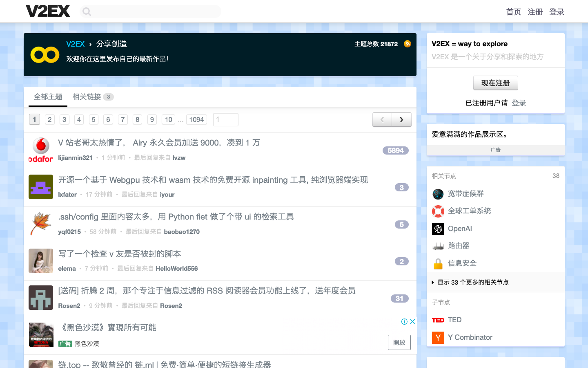Dismiss the 黑色沙漠 advertisement

pos(413,322)
